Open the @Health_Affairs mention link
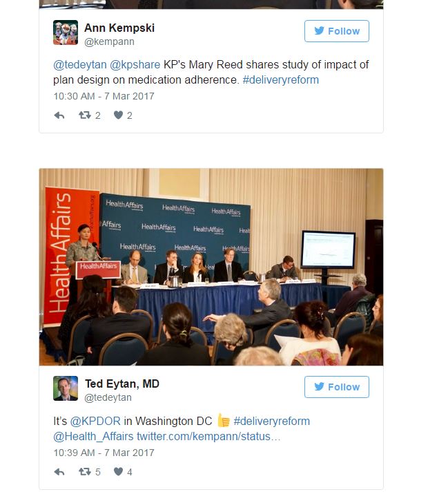Viewport: 448px width, 492px height. pos(93,437)
